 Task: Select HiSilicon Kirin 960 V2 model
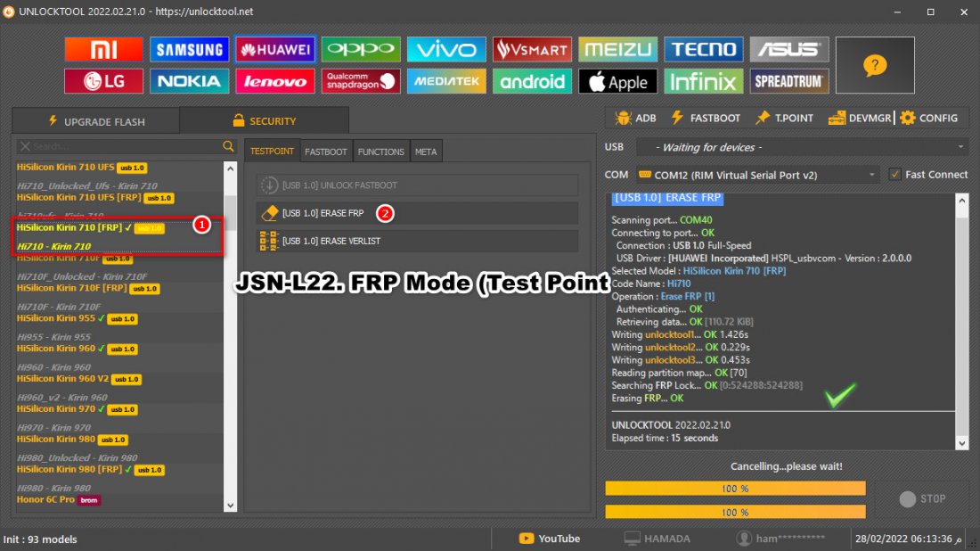coord(79,379)
